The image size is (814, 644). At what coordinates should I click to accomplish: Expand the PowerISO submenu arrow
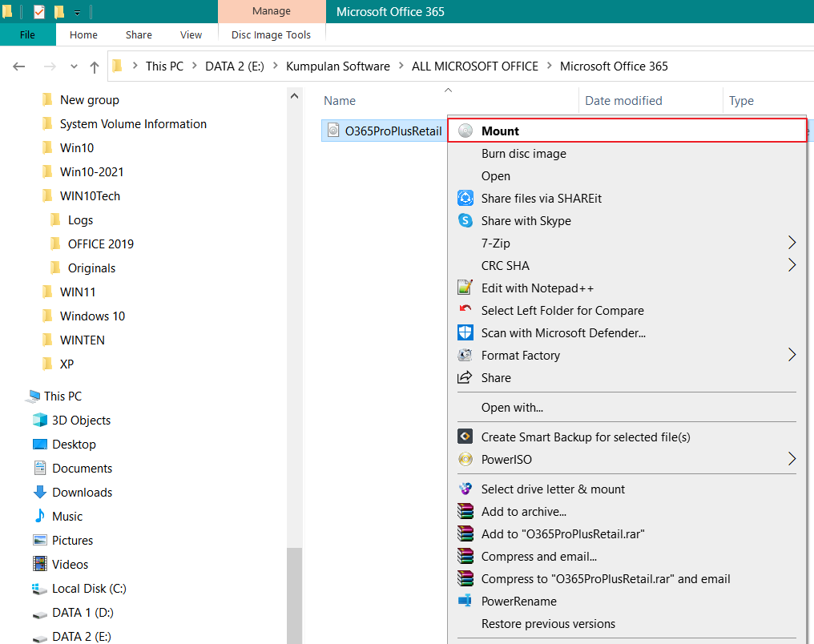[792, 459]
